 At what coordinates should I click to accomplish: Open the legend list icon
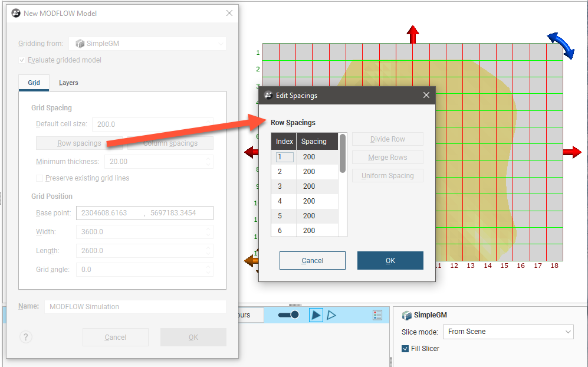click(377, 315)
